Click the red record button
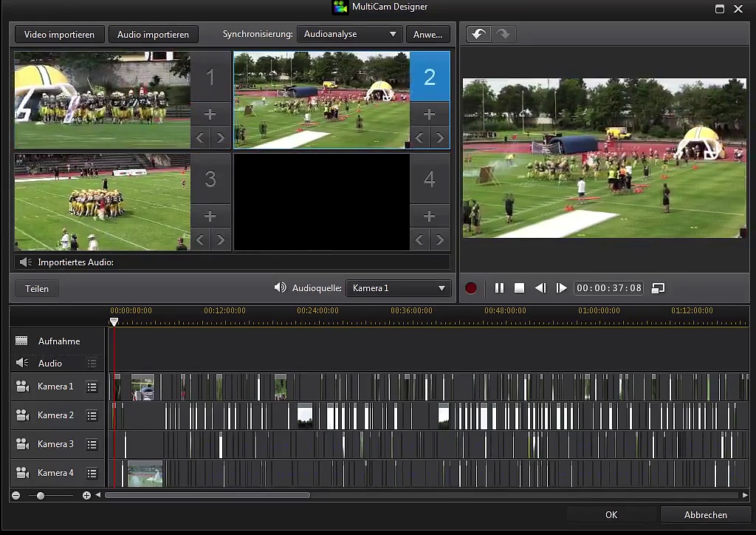 tap(471, 288)
